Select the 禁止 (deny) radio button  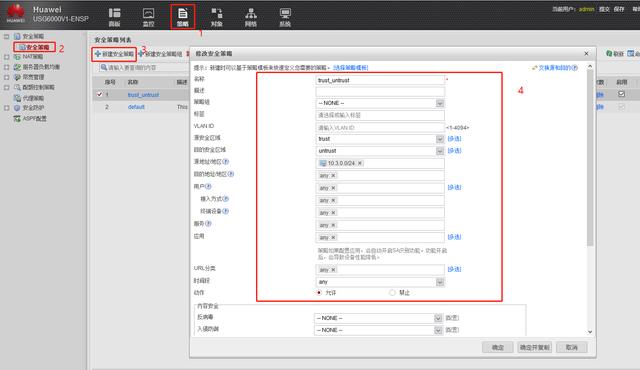click(x=392, y=292)
